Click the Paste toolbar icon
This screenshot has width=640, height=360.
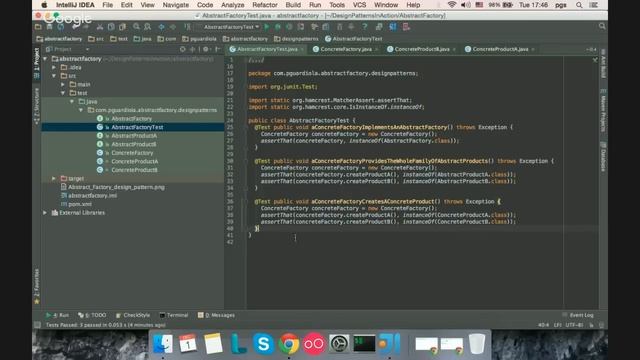coord(122,27)
